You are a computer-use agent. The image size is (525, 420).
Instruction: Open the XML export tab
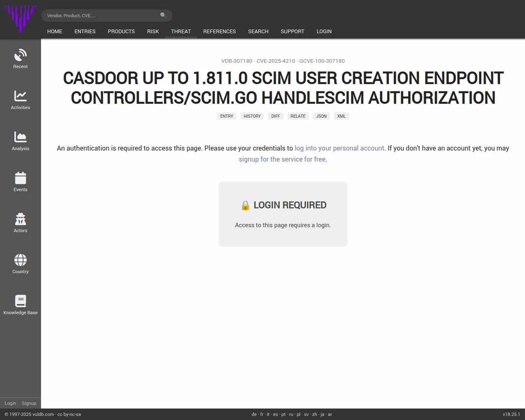(x=341, y=116)
